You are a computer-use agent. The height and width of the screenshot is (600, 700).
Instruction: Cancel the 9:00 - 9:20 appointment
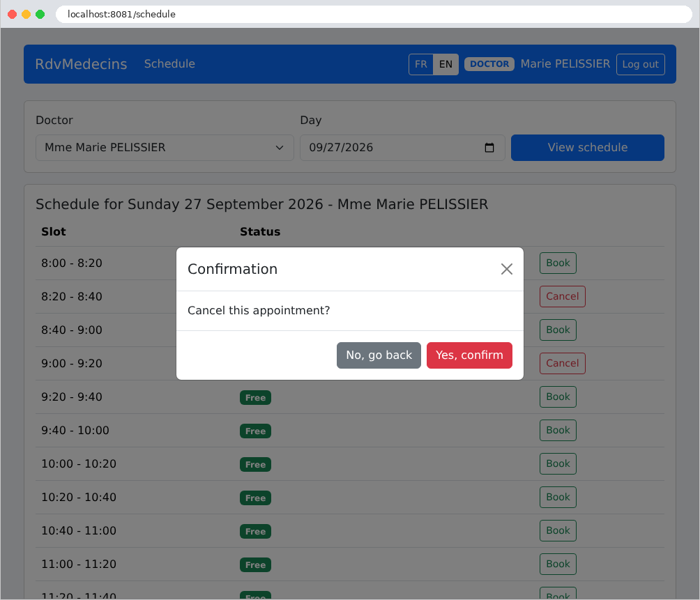(563, 364)
